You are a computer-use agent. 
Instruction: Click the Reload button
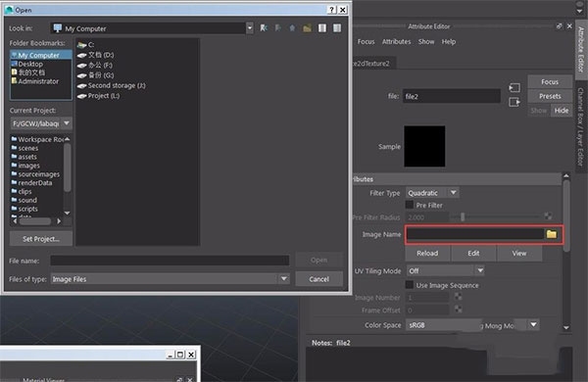pyautogui.click(x=427, y=254)
